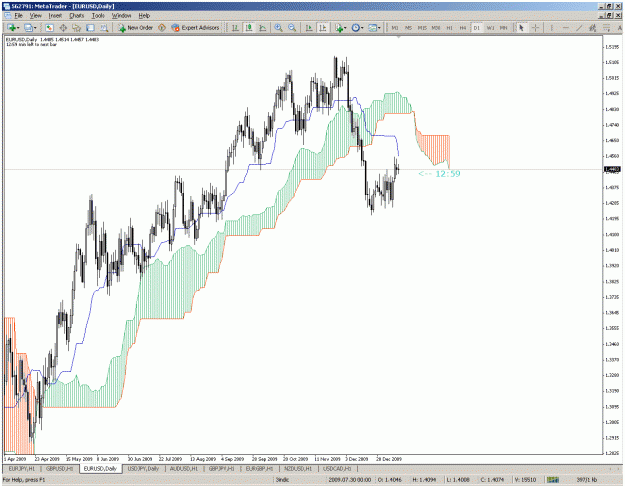Expand the Periods clock dropdown arrow
Image resolution: width=625 pixels, height=486 pixels.
(362, 28)
